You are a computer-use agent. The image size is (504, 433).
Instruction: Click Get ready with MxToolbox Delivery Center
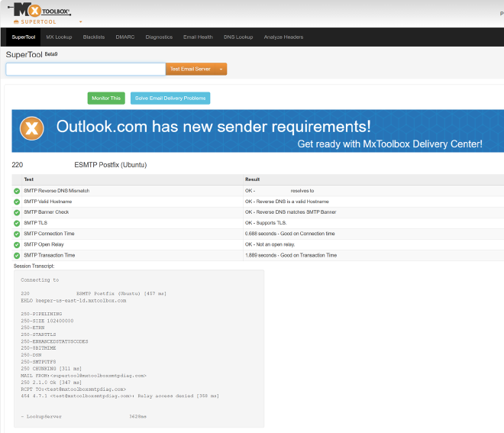[x=389, y=144]
